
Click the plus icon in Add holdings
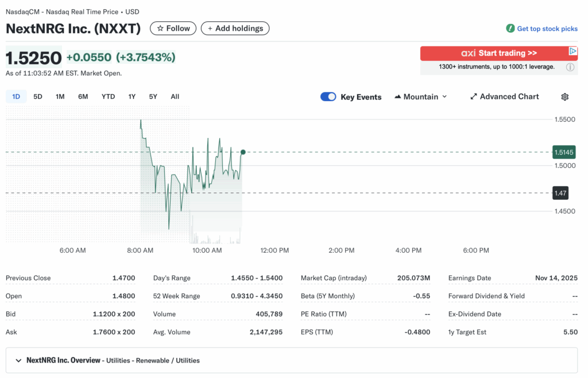point(210,28)
